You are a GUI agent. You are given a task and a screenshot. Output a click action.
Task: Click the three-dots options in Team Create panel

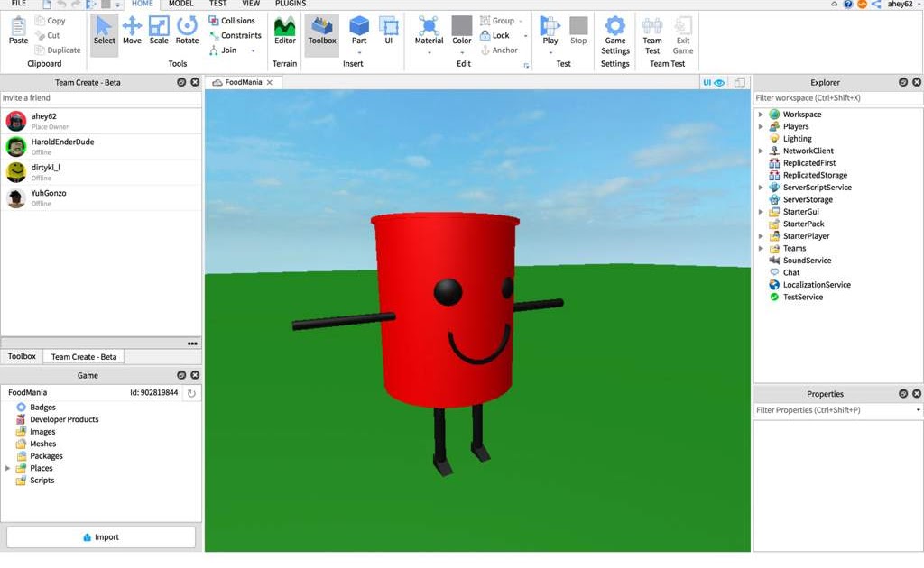193,344
